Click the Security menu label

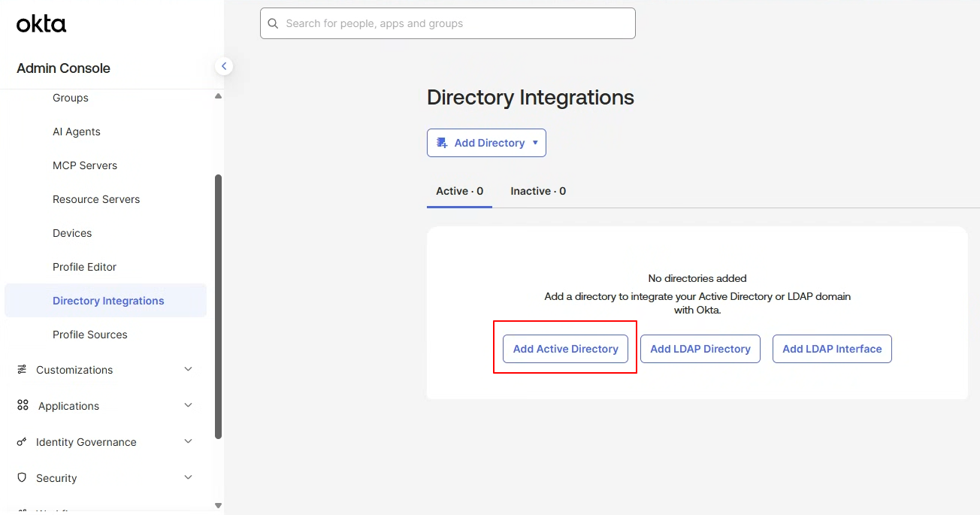click(x=56, y=478)
